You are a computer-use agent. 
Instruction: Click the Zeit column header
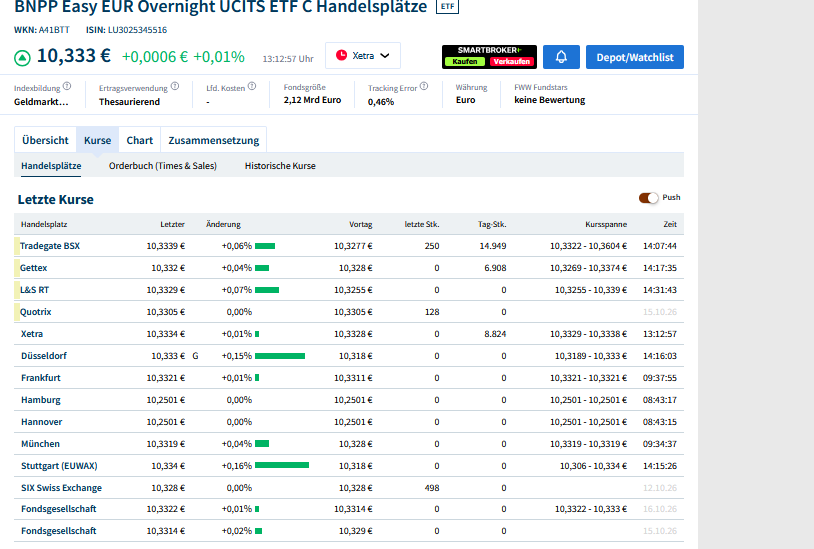coord(670,224)
